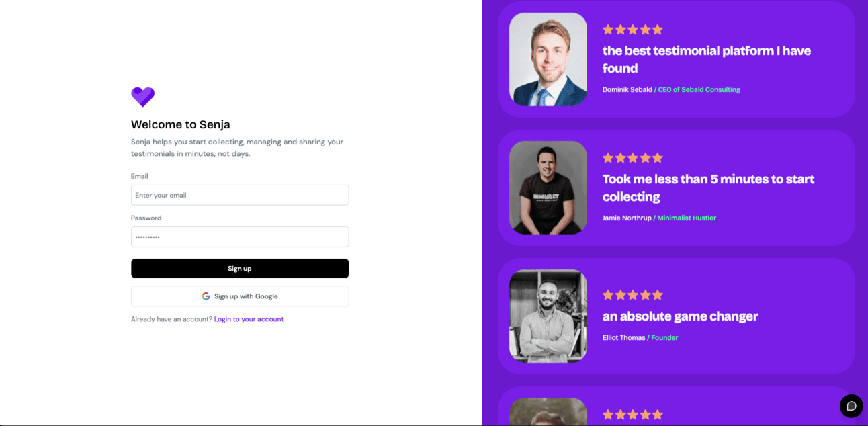
Task: Click the black Sign up button
Action: click(x=240, y=268)
